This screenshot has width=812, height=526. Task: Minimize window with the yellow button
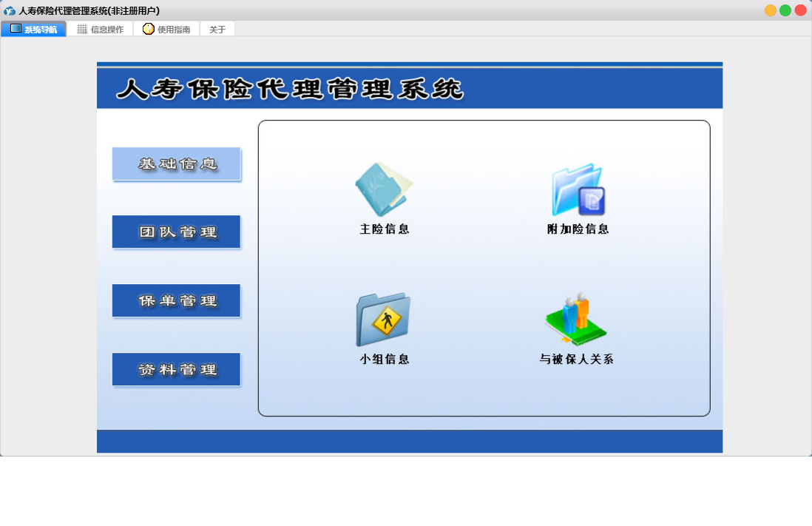pyautogui.click(x=771, y=10)
